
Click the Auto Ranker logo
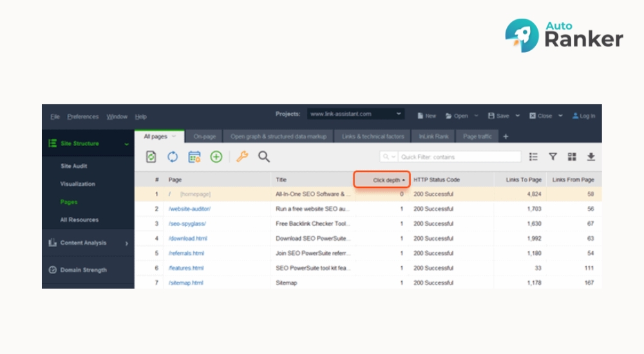(564, 35)
